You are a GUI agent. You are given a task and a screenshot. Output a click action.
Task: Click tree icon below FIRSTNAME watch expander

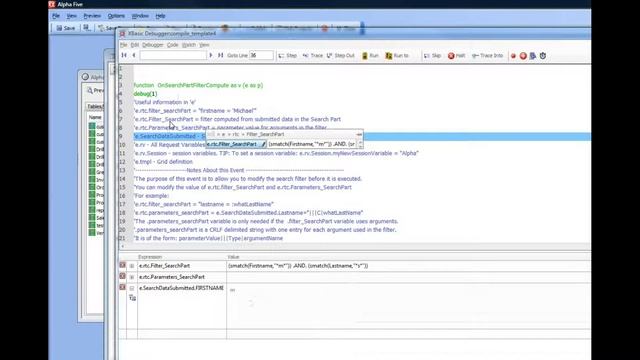tap(132, 298)
